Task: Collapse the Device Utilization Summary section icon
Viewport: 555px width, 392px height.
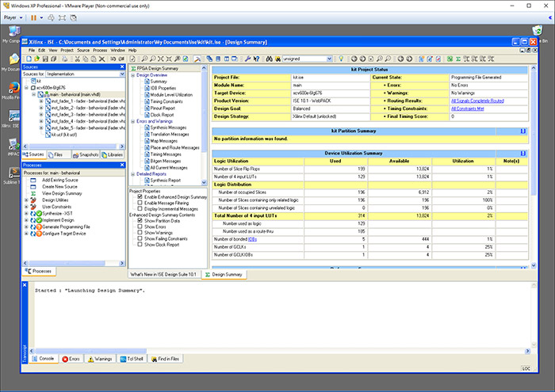Action: click(x=522, y=154)
